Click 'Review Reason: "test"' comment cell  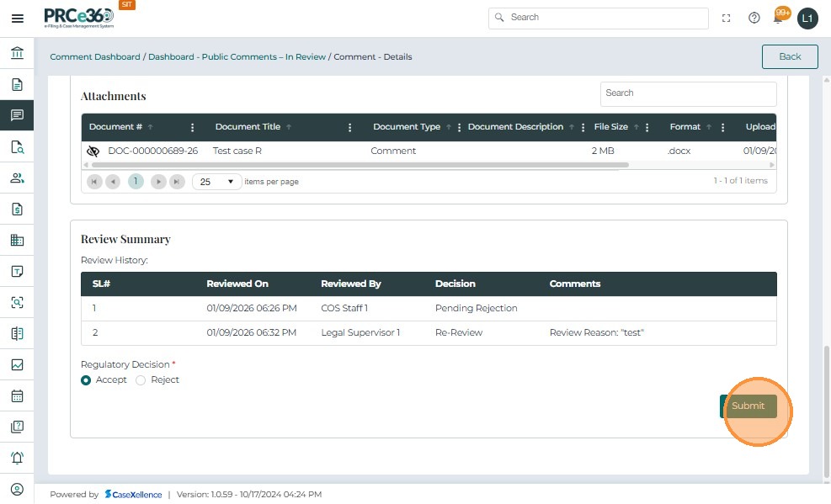coord(596,332)
